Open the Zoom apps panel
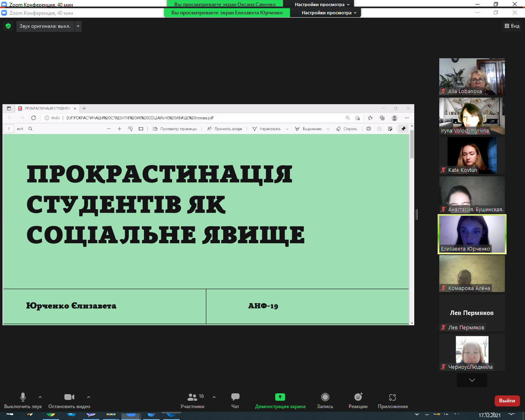Viewport: 525px width, 420px height. (393, 400)
